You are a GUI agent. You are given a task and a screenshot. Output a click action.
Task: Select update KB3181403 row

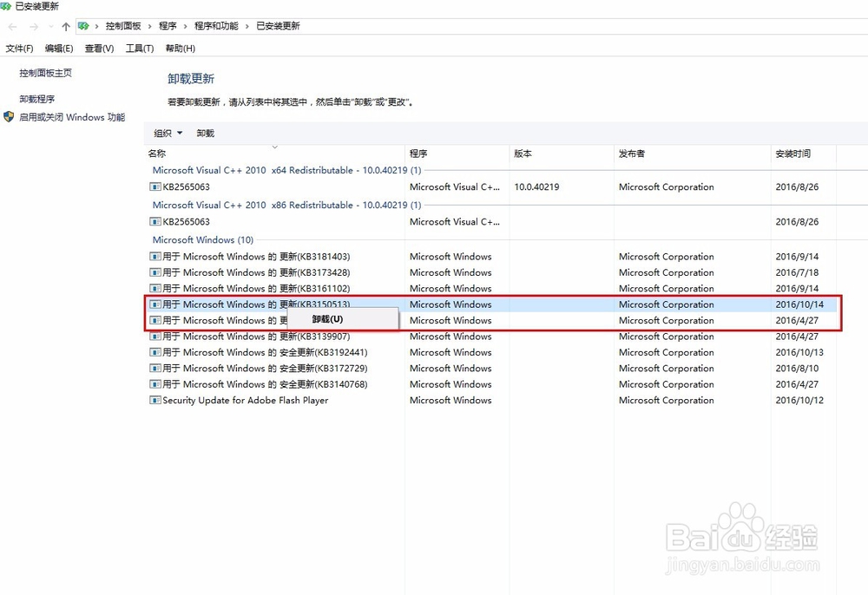coord(491,257)
